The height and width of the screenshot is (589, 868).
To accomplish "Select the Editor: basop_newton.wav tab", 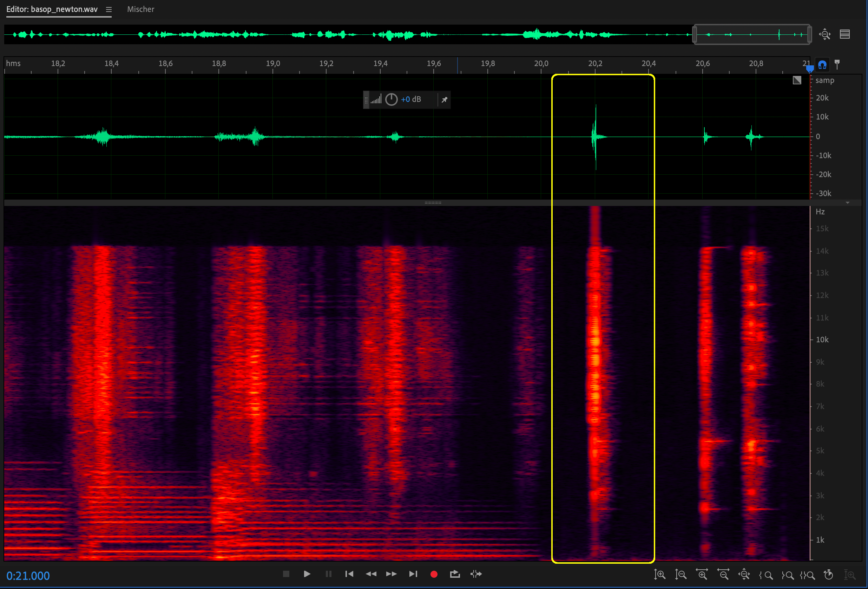I will click(x=52, y=9).
